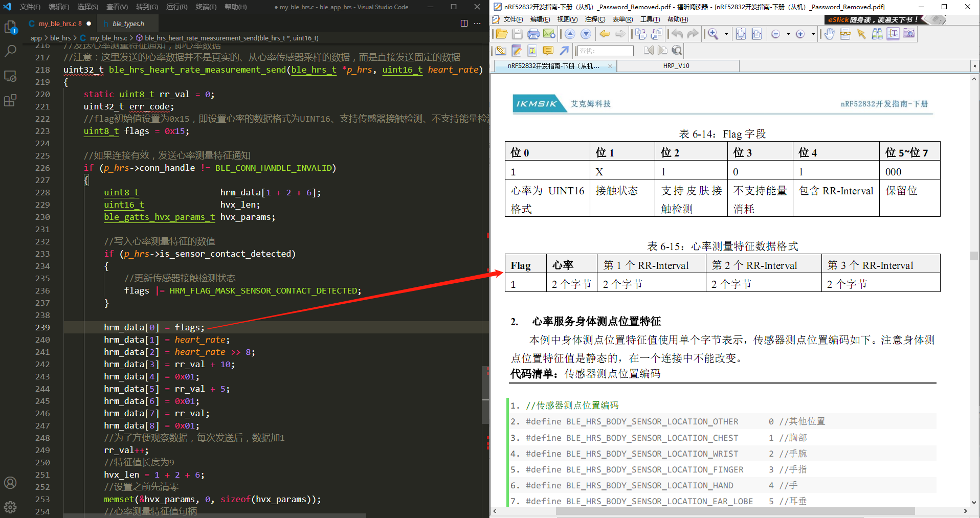Click the print icon in PDF toolbar

click(x=533, y=34)
